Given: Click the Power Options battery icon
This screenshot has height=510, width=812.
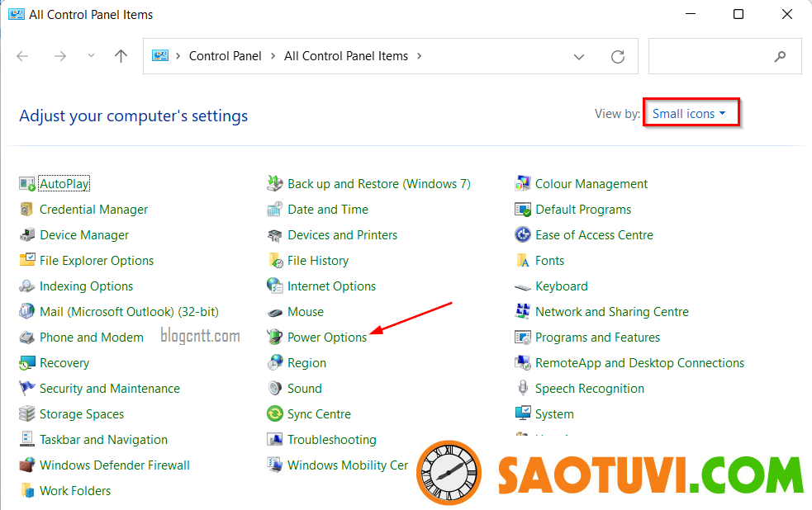Looking at the screenshot, I should pyautogui.click(x=275, y=338).
